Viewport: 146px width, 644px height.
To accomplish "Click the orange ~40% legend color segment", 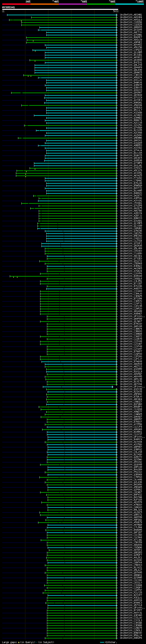I will tap(45, 4).
